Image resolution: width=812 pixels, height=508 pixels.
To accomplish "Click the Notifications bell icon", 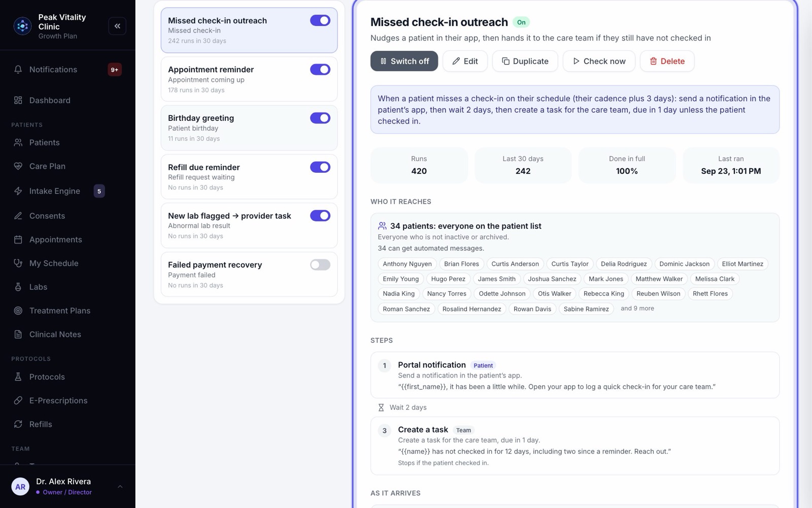I will tap(18, 70).
